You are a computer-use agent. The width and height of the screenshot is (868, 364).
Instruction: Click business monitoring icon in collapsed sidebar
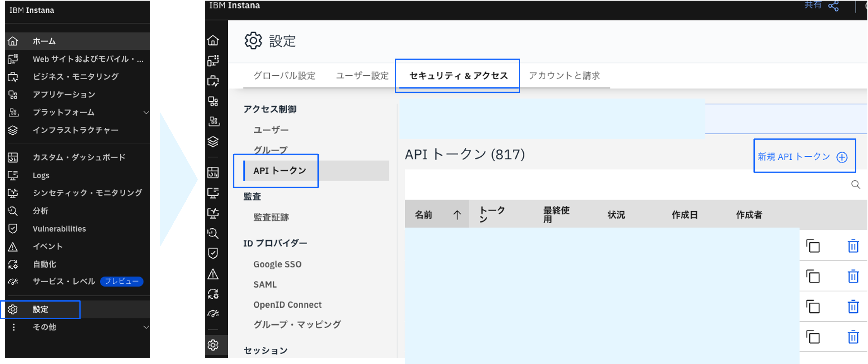pos(213,81)
